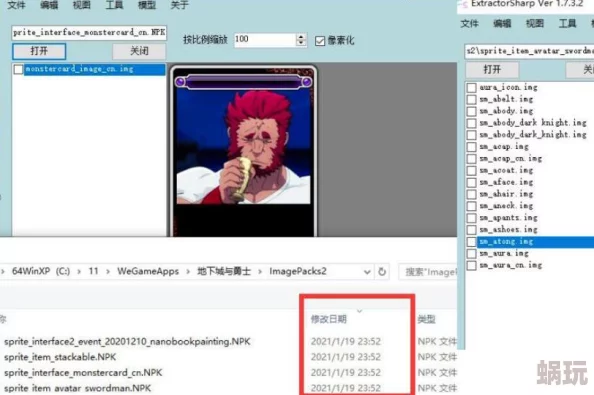Click the 关闭 button in left window

pyautogui.click(x=139, y=51)
